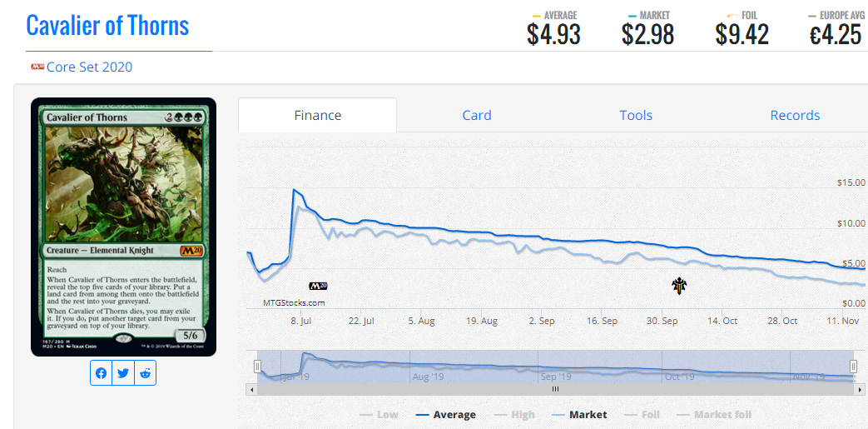Image resolution: width=868 pixels, height=429 pixels.
Task: Toggle the Market foil price series
Action: tap(714, 415)
